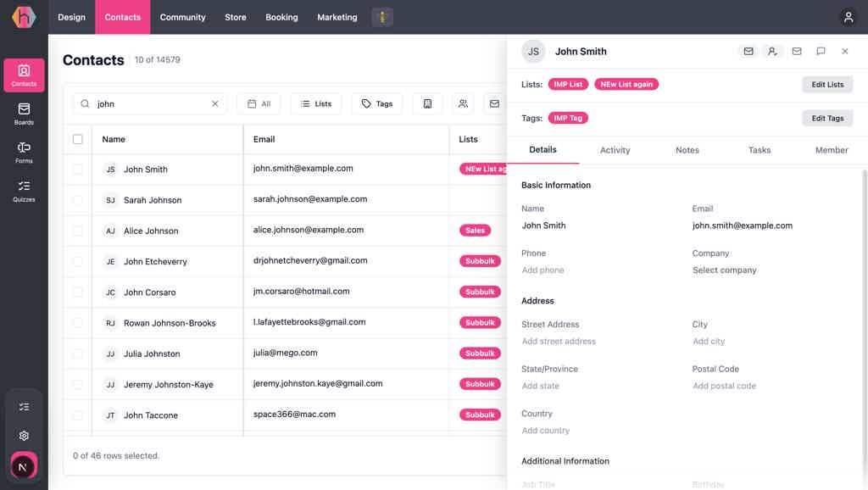Open the Community menu
The image size is (868, 490).
click(183, 17)
